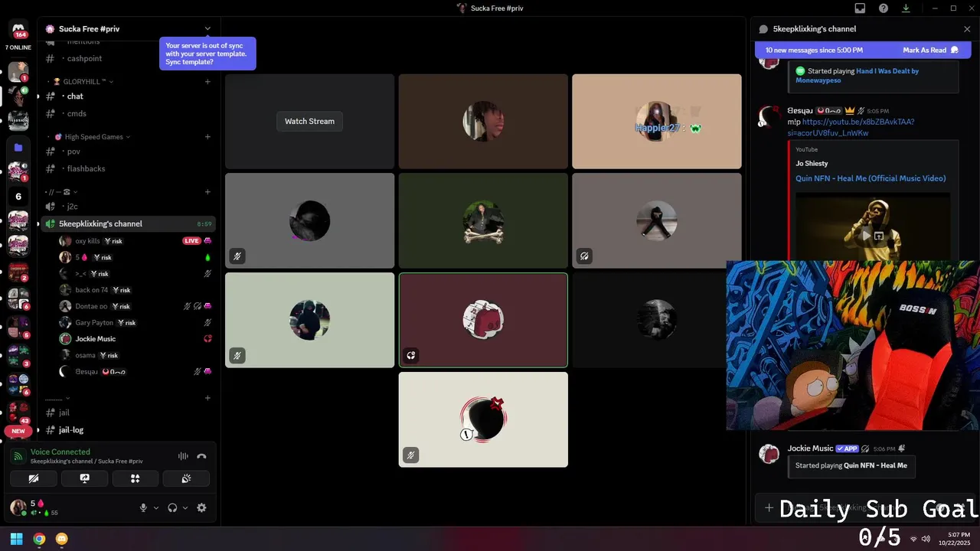Open Google Chrome from taskbar
This screenshot has height=551, width=980.
click(x=39, y=539)
